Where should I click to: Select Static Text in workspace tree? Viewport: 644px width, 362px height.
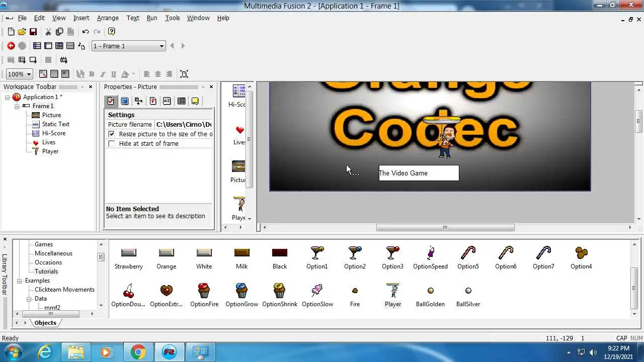click(56, 124)
